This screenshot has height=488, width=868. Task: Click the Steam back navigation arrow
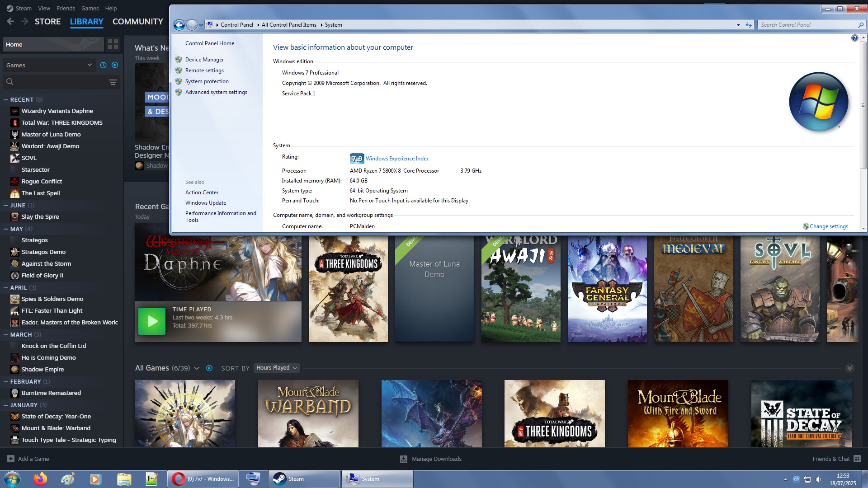click(10, 22)
